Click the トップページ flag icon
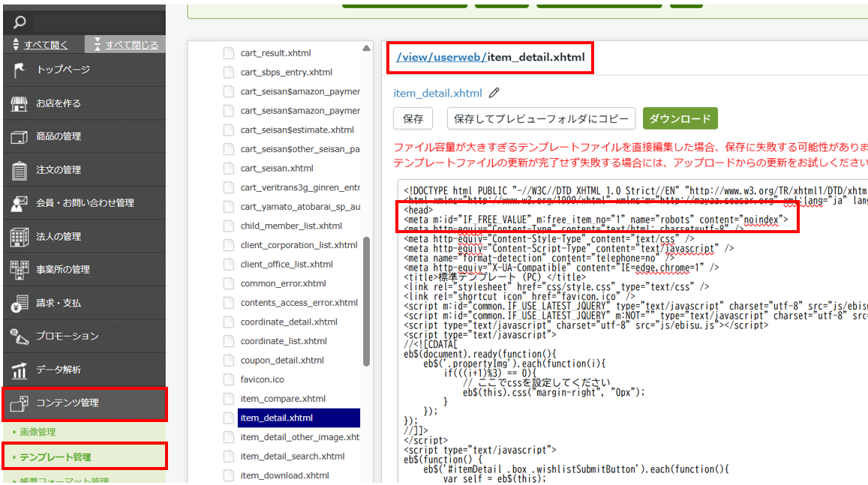 20,70
